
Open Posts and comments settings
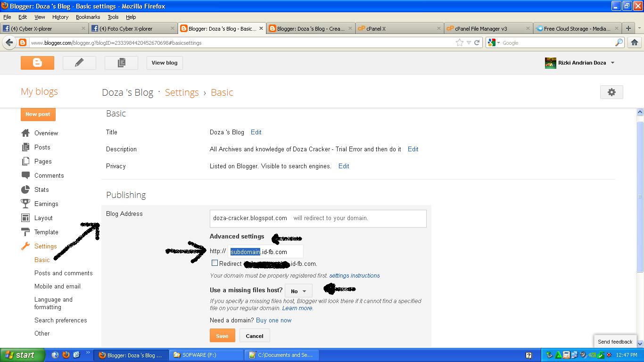[x=64, y=273]
